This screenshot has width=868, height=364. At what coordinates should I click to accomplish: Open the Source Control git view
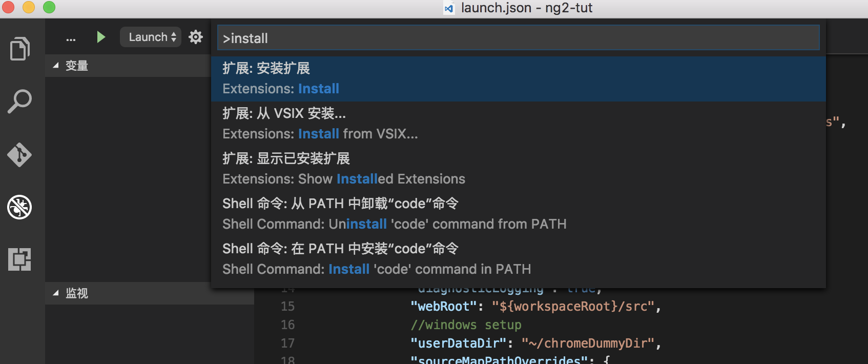[19, 154]
